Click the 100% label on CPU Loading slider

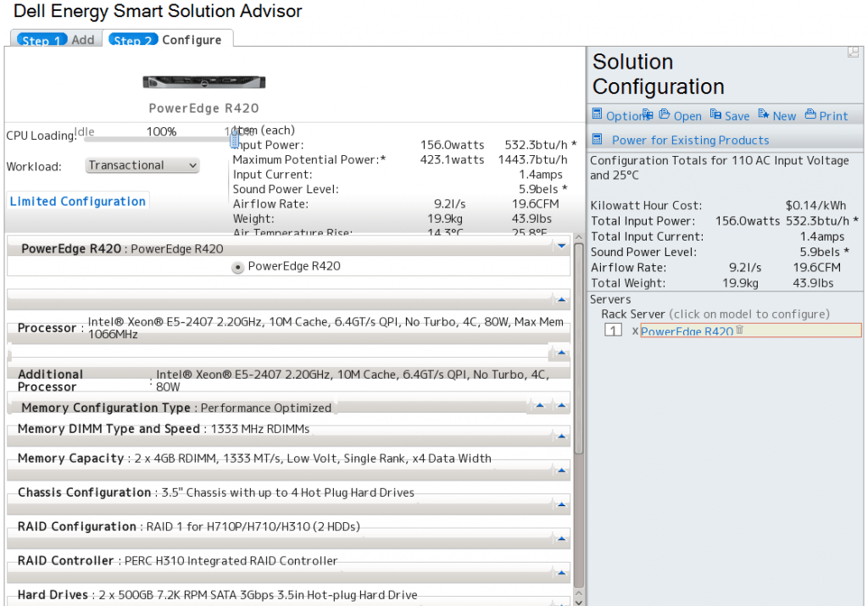tap(161, 131)
